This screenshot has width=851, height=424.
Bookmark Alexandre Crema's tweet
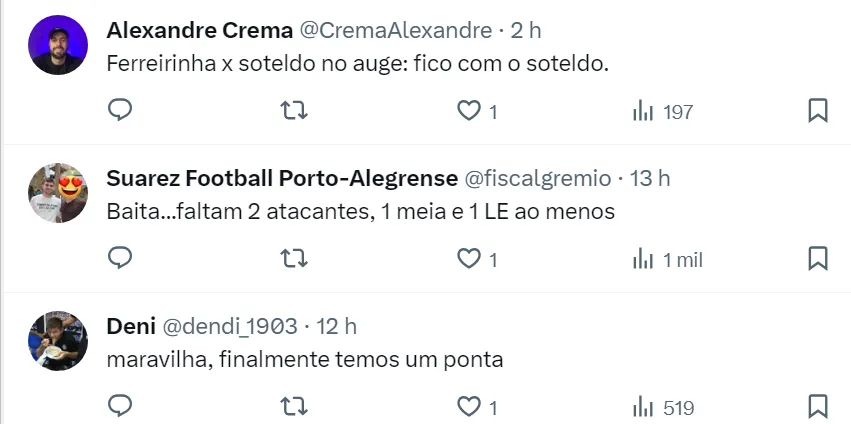pos(817,111)
